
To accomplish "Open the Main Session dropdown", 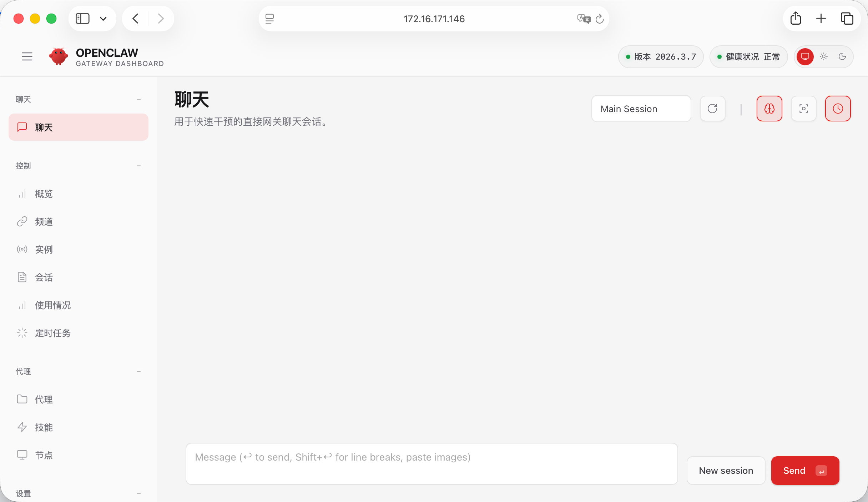I will coord(641,109).
